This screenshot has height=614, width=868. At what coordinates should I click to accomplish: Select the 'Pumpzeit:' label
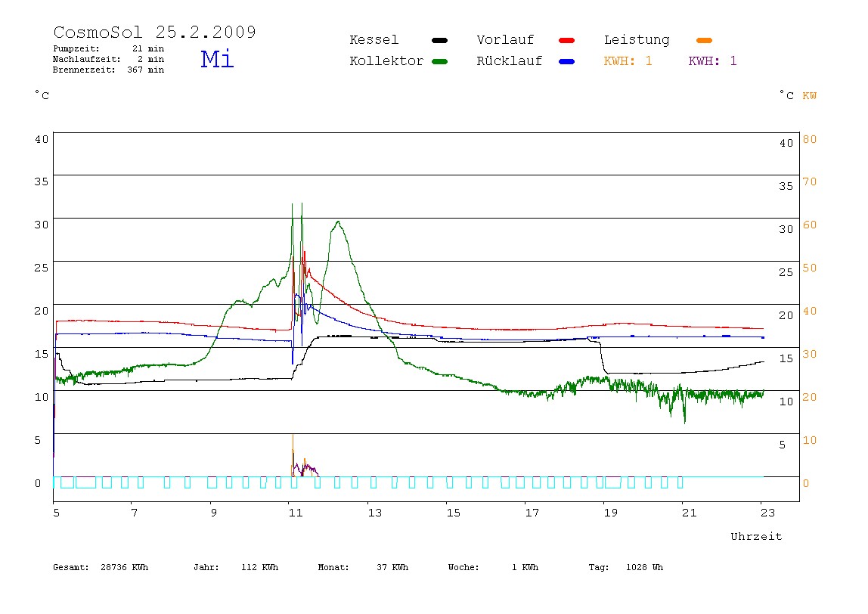(x=76, y=48)
